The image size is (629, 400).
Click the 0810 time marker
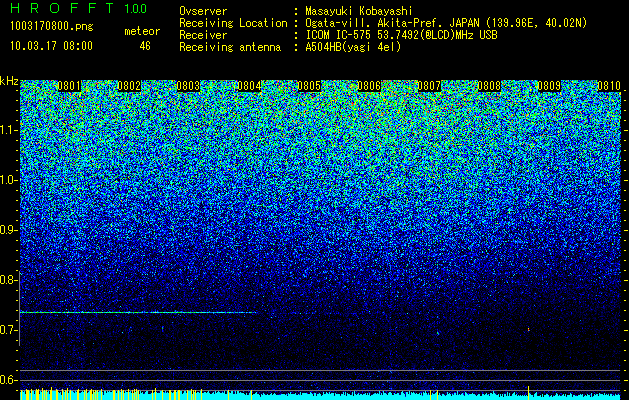[x=609, y=86]
